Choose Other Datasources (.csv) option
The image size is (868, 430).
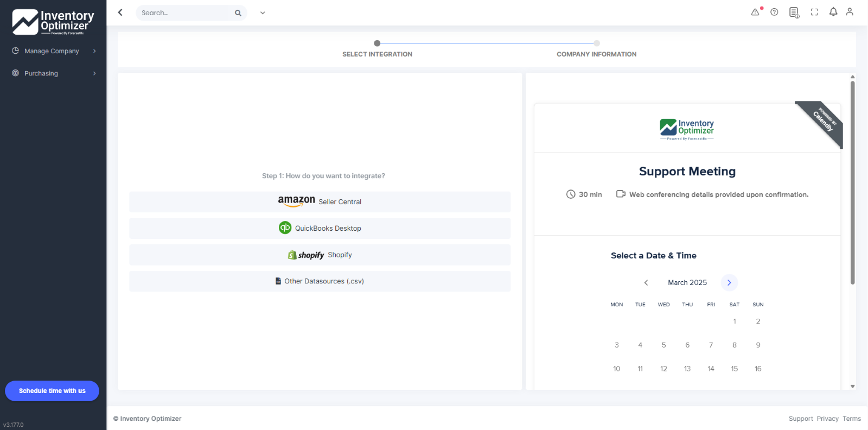coord(320,281)
